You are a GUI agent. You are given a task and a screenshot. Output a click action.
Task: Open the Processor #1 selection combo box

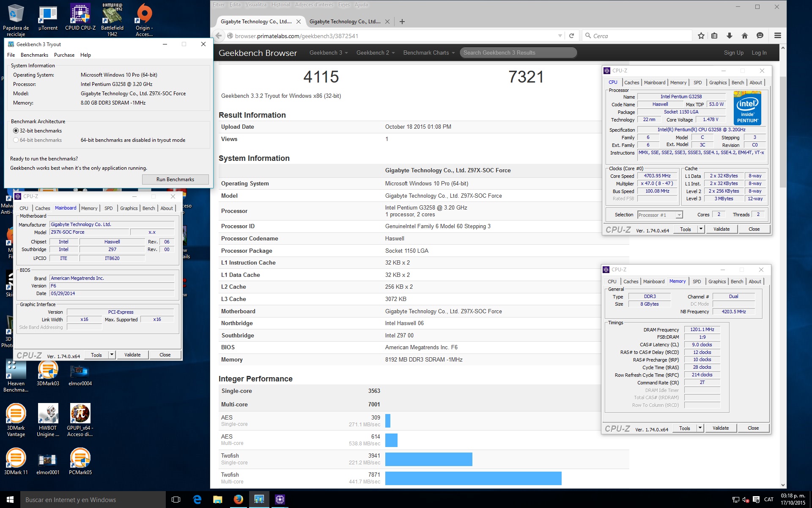click(x=660, y=215)
